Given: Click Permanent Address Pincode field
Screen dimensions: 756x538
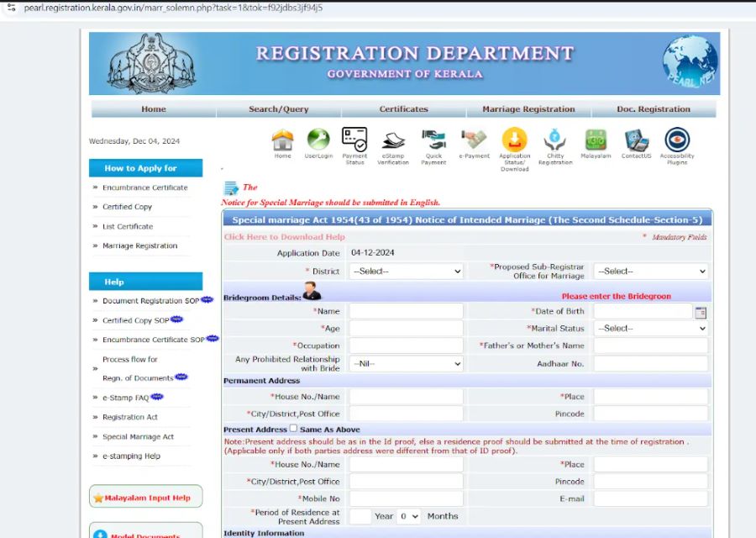Looking at the screenshot, I should pos(651,414).
